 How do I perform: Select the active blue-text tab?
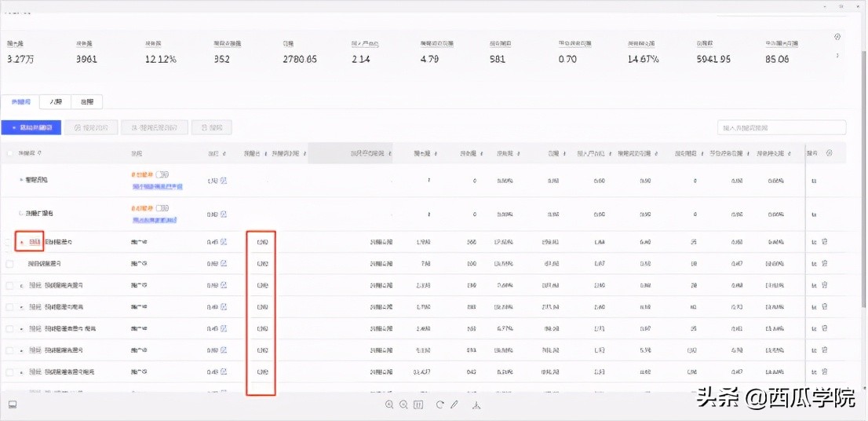pyautogui.click(x=20, y=102)
